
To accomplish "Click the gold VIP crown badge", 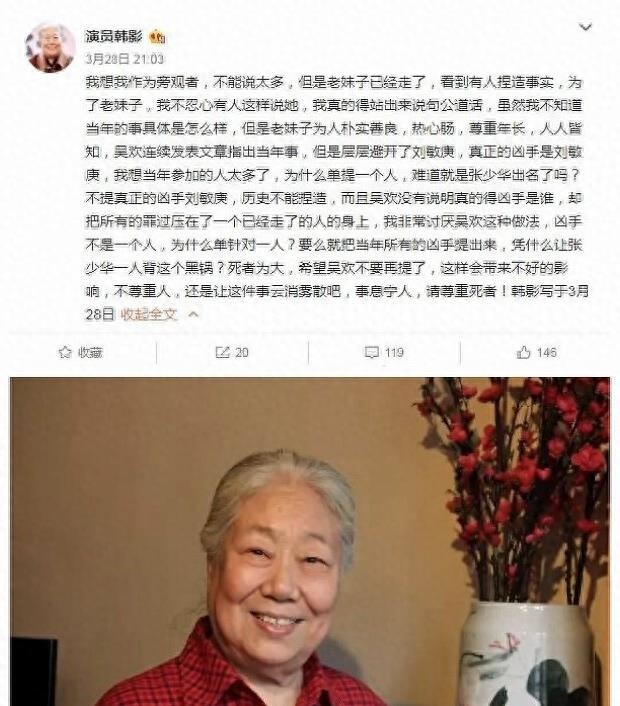I will 157,37.
